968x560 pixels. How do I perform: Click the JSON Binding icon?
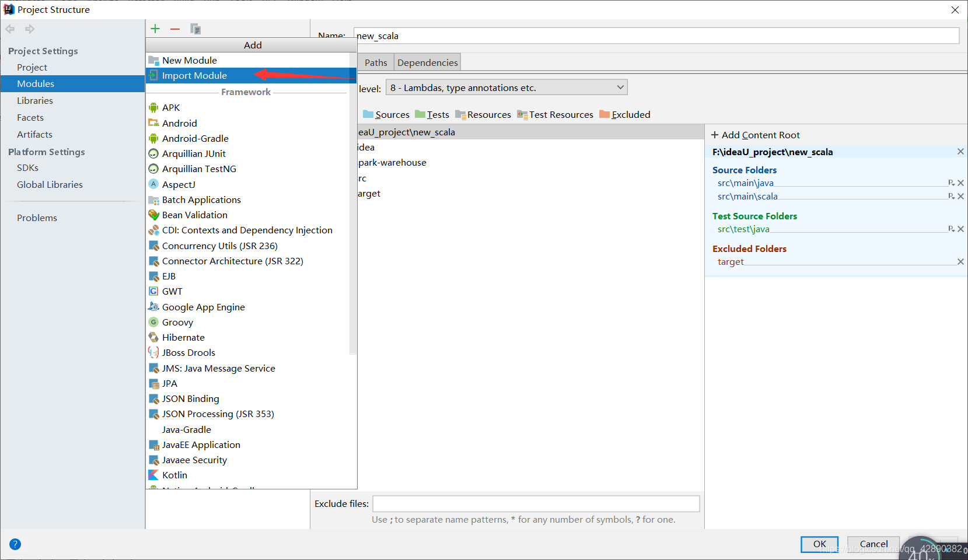pyautogui.click(x=153, y=398)
